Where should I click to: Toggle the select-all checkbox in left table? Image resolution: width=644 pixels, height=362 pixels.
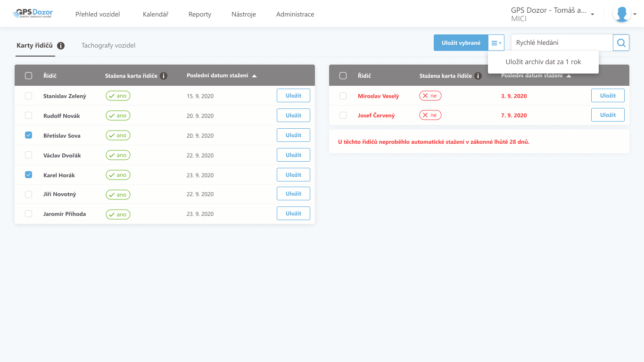[28, 76]
